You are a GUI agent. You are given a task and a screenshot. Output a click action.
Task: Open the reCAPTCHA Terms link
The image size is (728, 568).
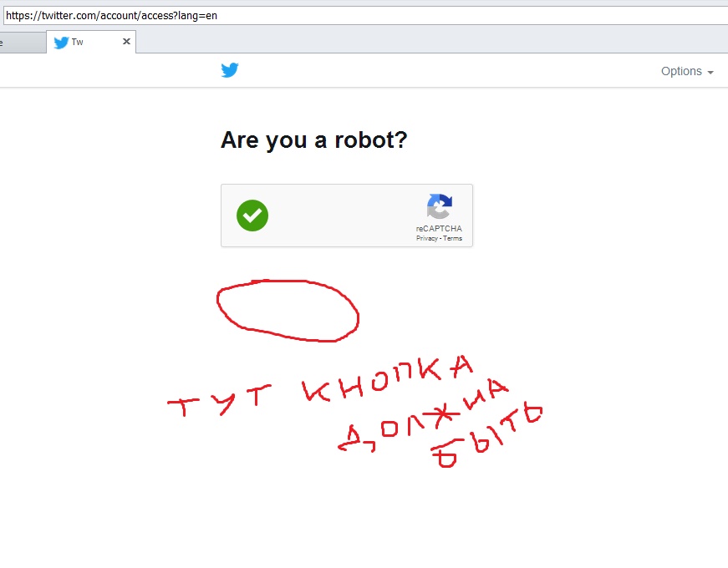pyautogui.click(x=452, y=238)
